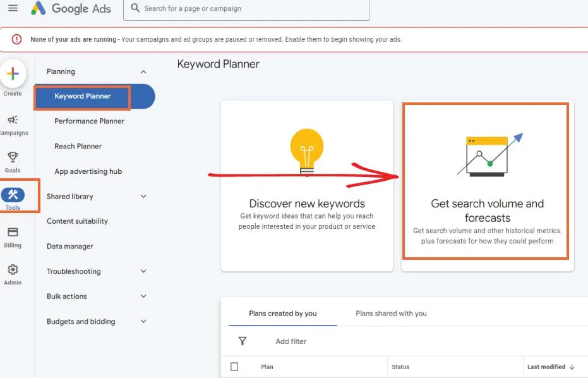
Task: Open Campaigns from the sidebar
Action: tap(13, 125)
